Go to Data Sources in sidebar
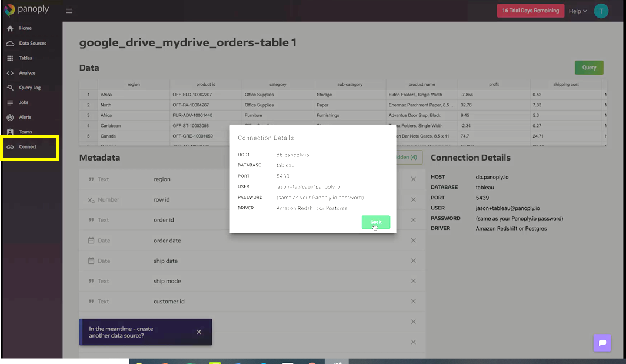 point(10,44)
